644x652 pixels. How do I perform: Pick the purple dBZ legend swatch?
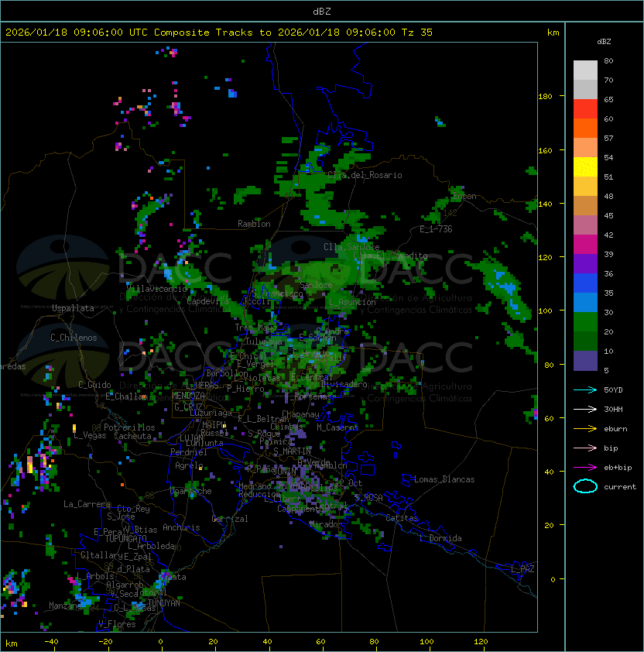585,264
